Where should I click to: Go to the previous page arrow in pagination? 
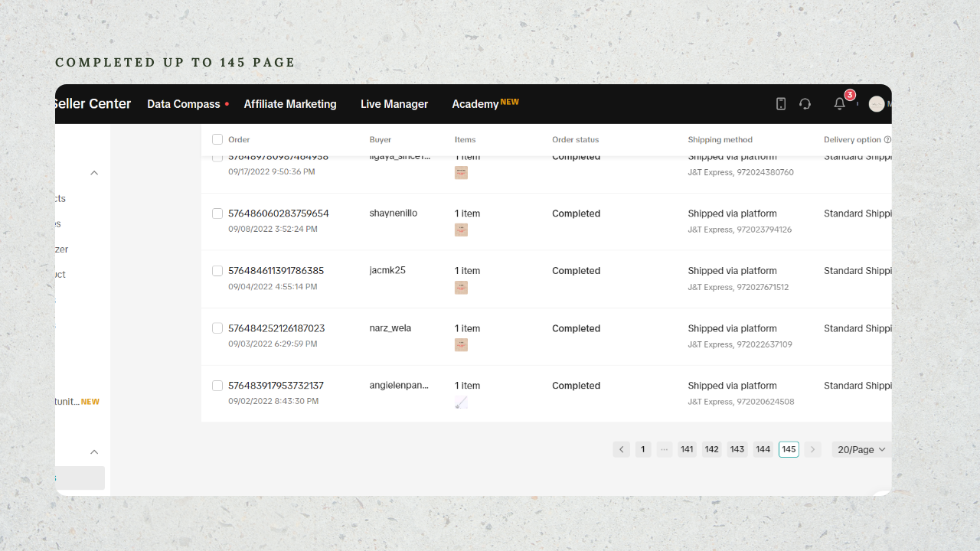point(621,449)
